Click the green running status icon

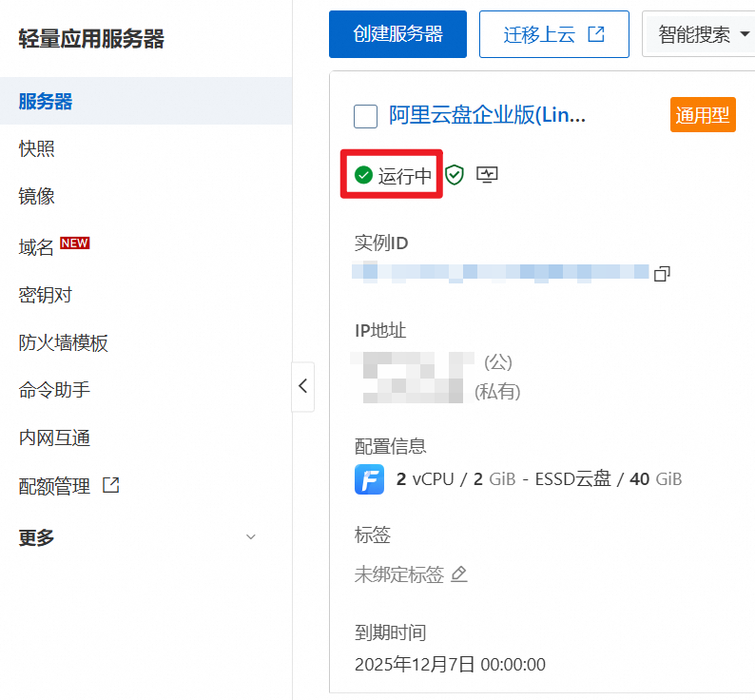363,175
